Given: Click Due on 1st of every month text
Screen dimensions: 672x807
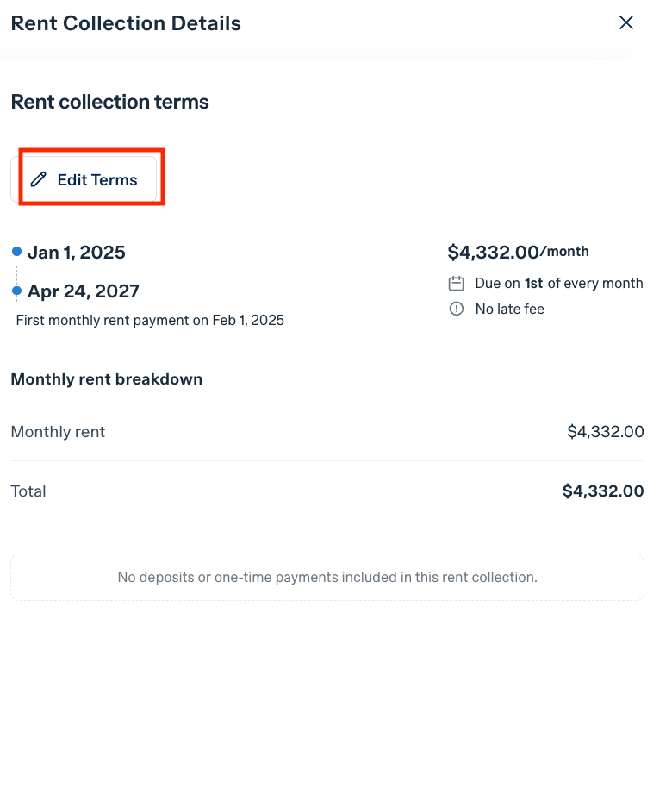Looking at the screenshot, I should [x=559, y=284].
